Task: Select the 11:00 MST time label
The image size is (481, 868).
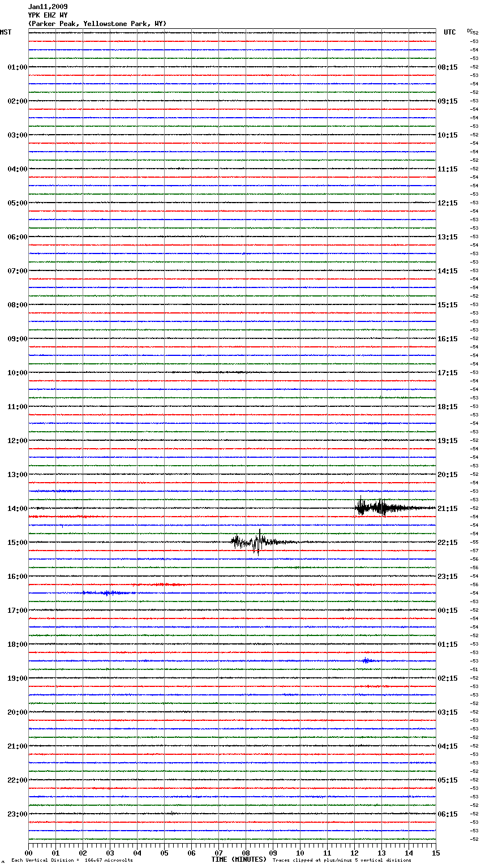Action: (18, 407)
